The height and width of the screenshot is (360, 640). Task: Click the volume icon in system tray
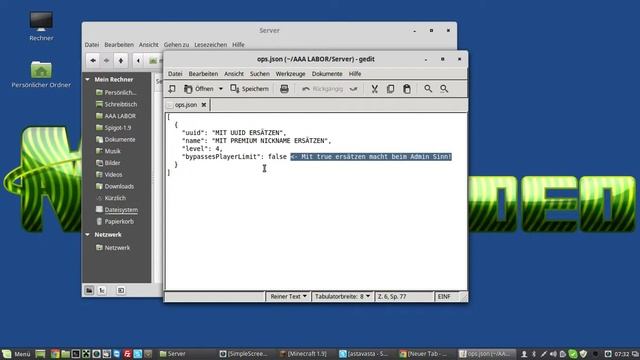(553, 354)
